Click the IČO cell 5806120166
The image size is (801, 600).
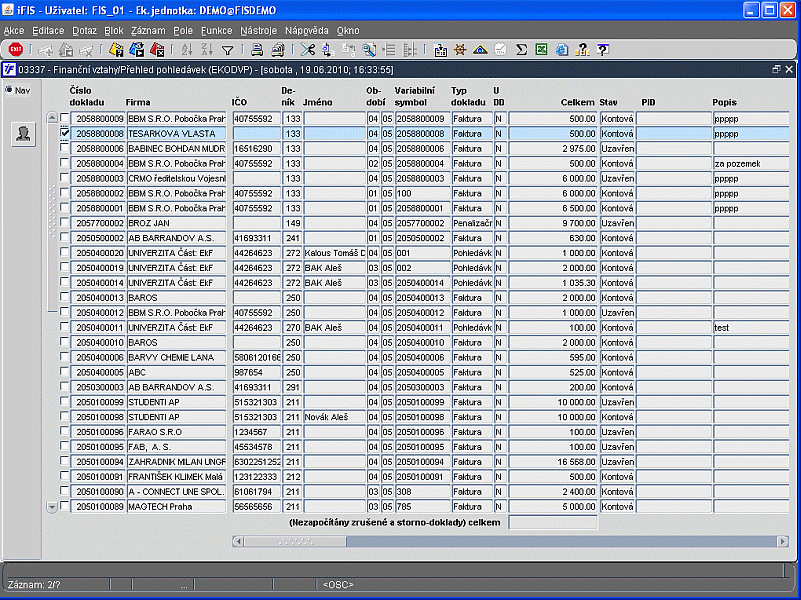tap(256, 357)
